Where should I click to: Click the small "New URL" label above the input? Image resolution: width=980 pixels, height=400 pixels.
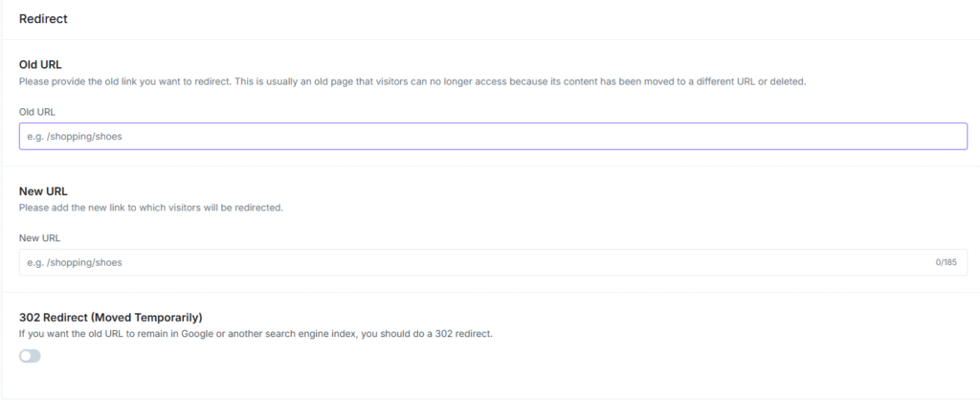(x=40, y=237)
